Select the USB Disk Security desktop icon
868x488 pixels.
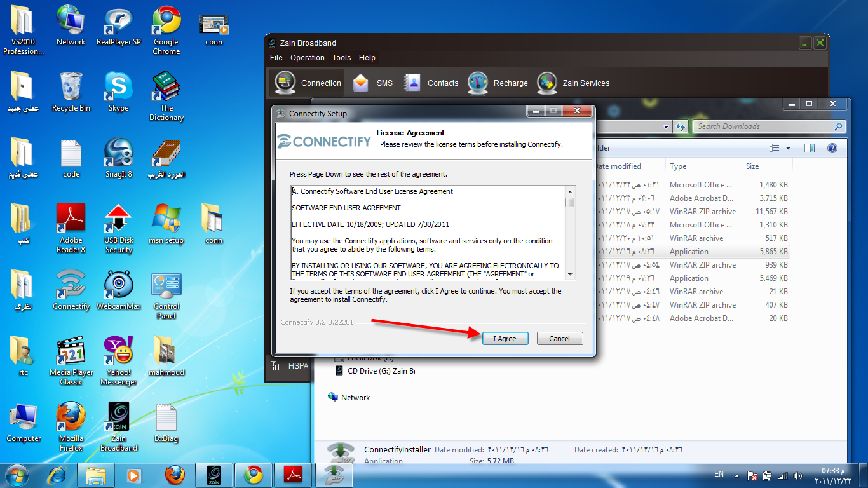tap(119, 229)
